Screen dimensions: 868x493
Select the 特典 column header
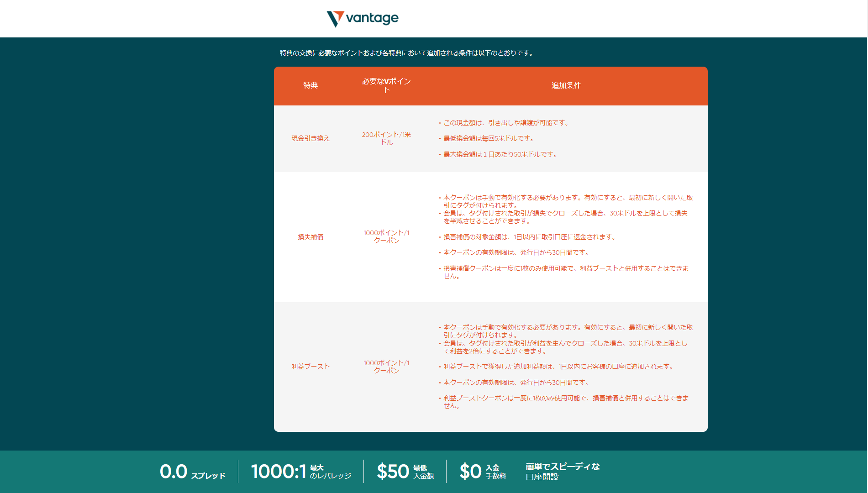[310, 85]
